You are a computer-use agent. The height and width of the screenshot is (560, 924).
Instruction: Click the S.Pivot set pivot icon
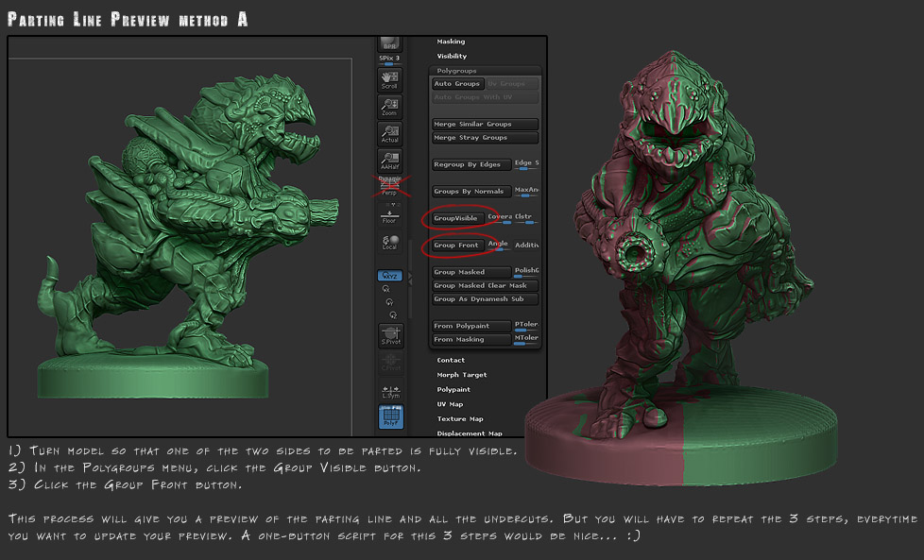tap(391, 335)
